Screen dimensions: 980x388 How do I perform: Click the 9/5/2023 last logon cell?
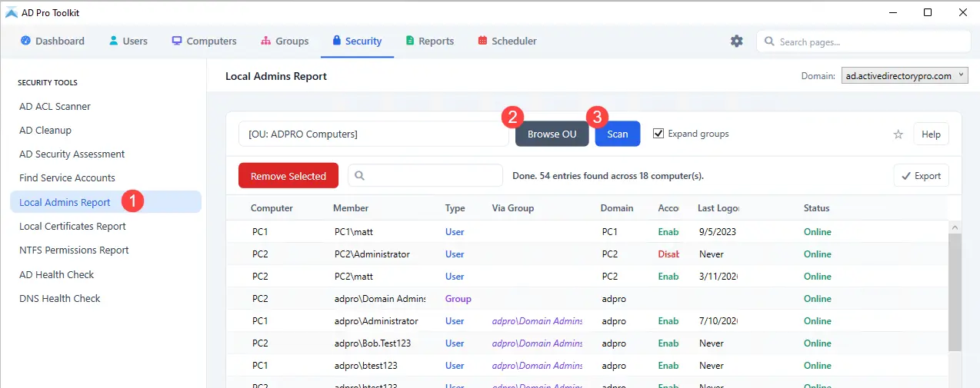718,231
